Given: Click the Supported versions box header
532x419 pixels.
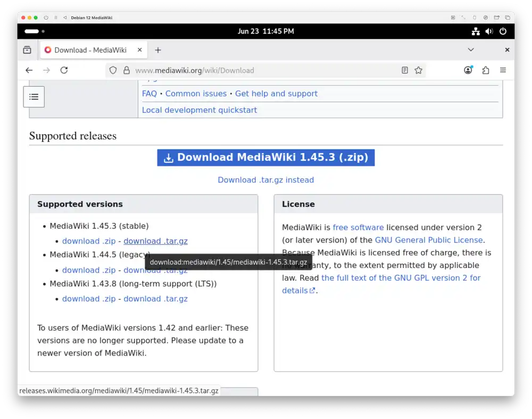Looking at the screenshot, I should coord(144,204).
